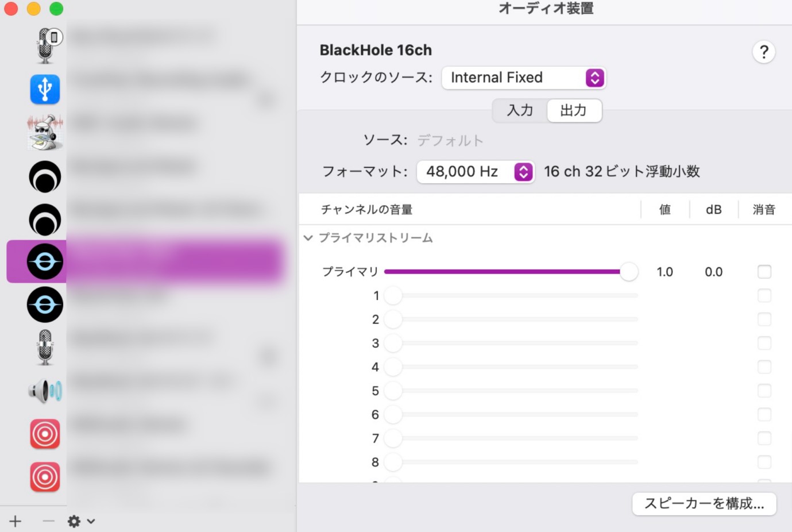This screenshot has width=792, height=532.
Task: Select the black crescent icon above the highlighted device
Action: 45,219
